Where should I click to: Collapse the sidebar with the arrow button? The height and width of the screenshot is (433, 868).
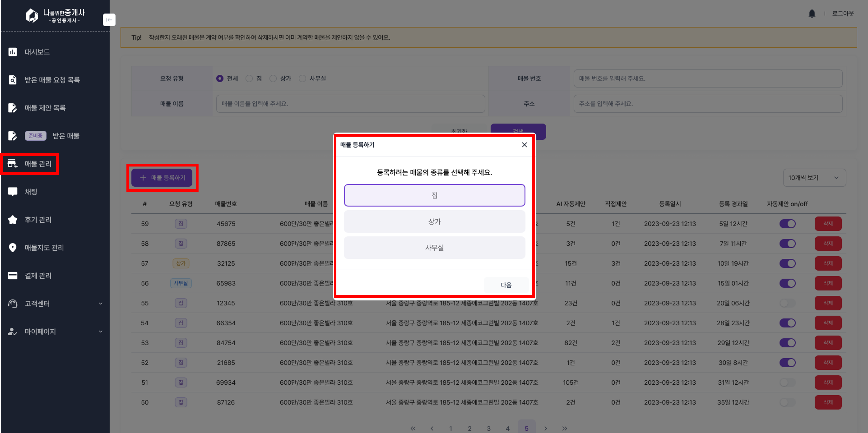[x=109, y=19]
